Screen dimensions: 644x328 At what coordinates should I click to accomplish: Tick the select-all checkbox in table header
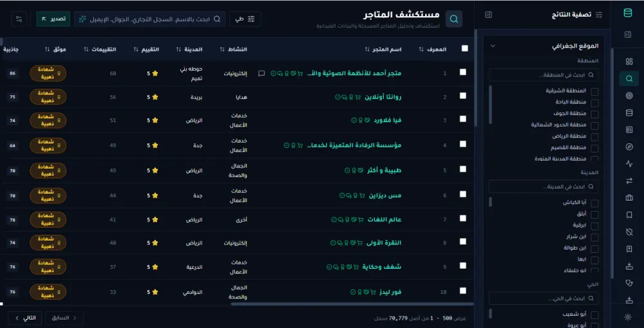(464, 48)
